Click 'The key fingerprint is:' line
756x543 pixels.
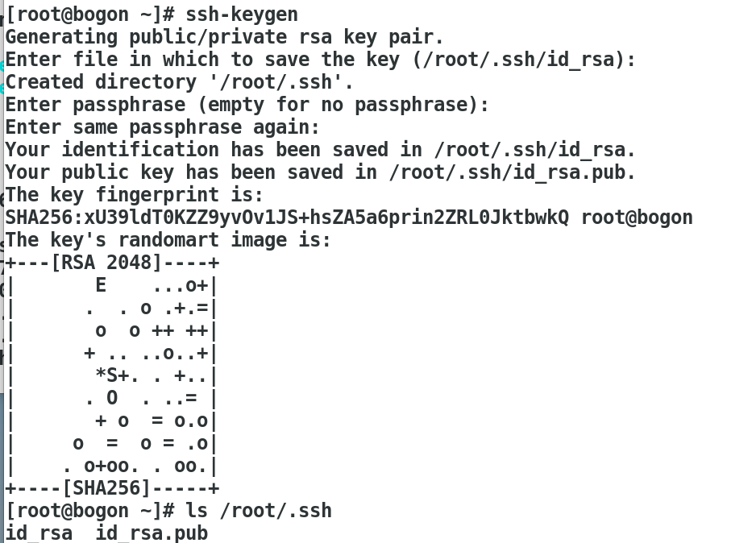click(x=135, y=195)
